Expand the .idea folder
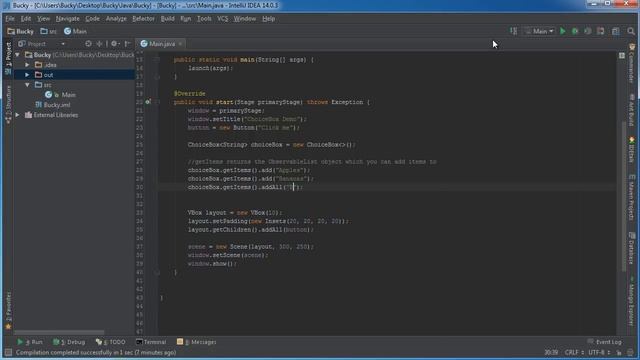This screenshot has width=640, height=360. click(x=27, y=65)
